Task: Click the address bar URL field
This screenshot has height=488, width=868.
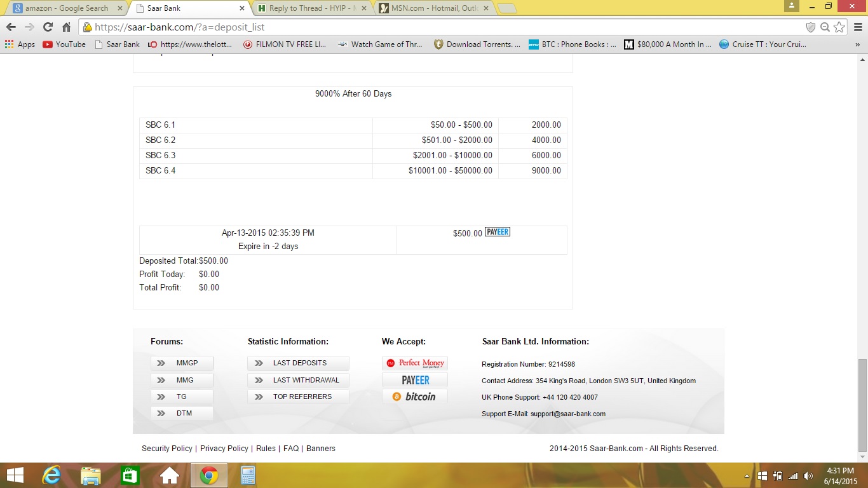Action: click(445, 27)
